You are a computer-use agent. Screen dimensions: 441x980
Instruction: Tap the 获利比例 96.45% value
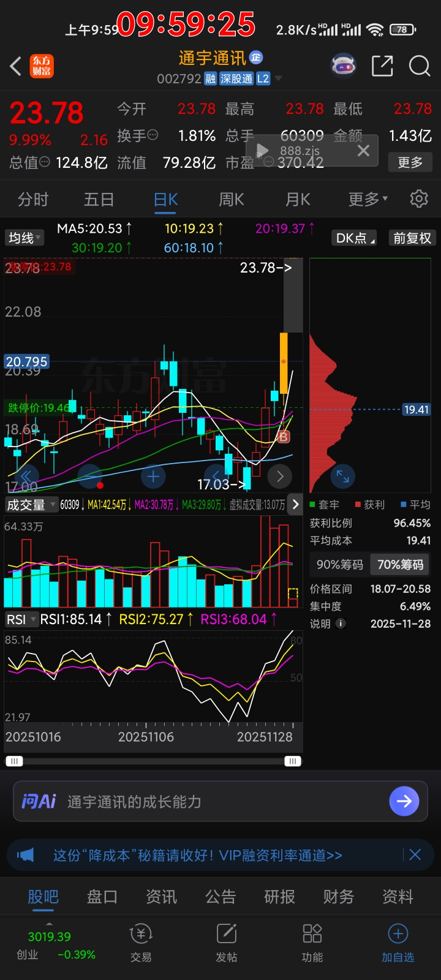412,523
